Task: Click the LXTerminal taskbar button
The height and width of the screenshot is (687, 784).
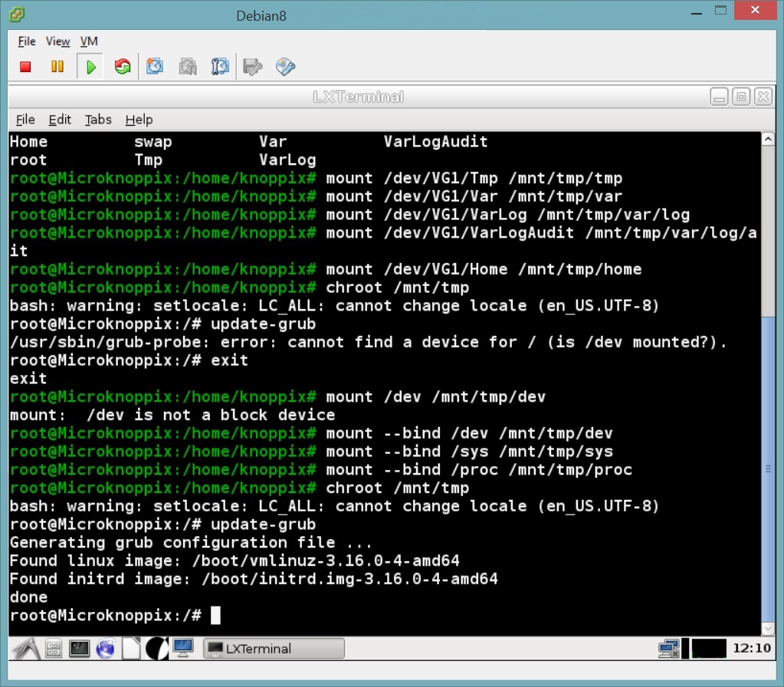Action: [274, 649]
